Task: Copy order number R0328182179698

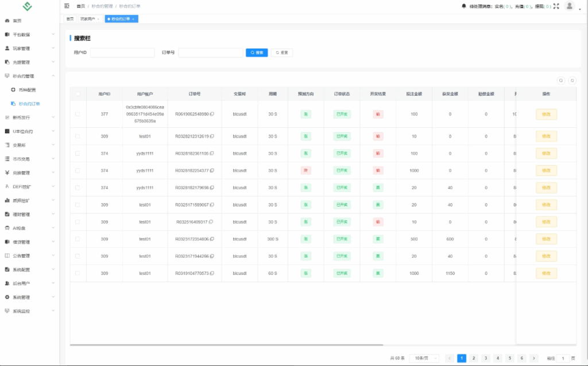Action: point(212,188)
